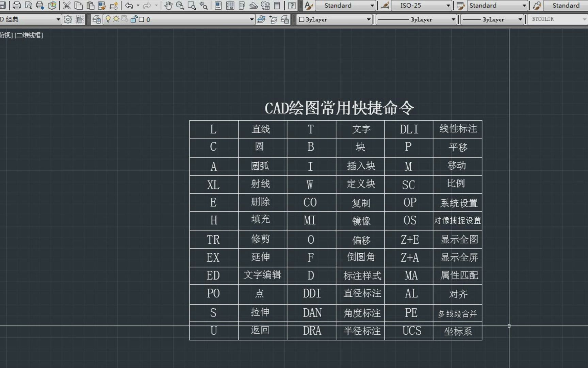588x368 pixels.
Task: Open the Block Editor icon
Action: [x=114, y=5]
